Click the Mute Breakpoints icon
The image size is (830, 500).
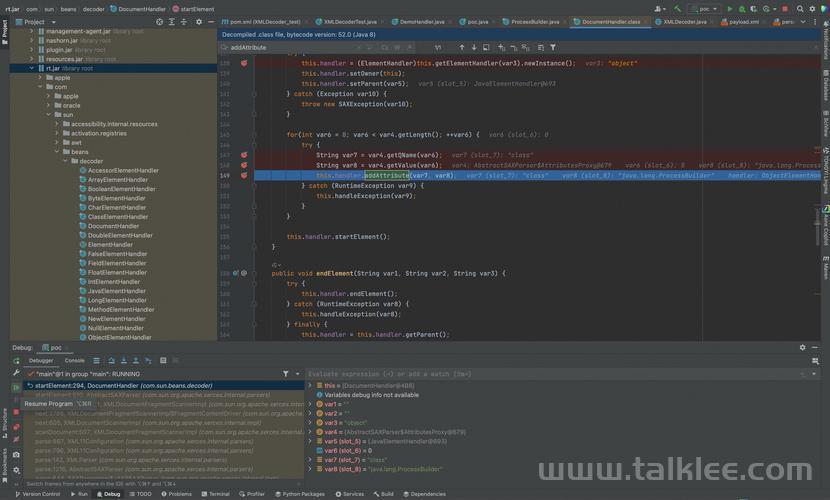coord(16,439)
